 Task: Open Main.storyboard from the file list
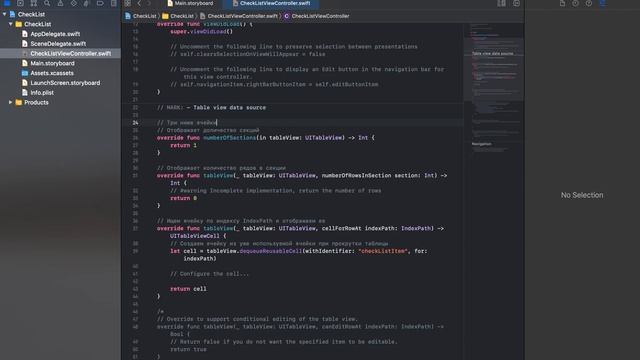coord(60,63)
